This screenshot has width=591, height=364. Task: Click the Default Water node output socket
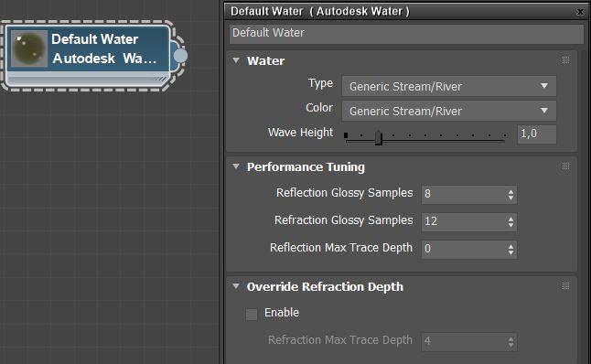pos(180,56)
